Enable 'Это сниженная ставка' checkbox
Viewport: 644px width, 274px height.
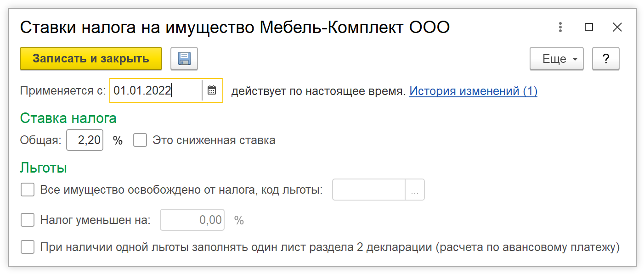tap(140, 140)
